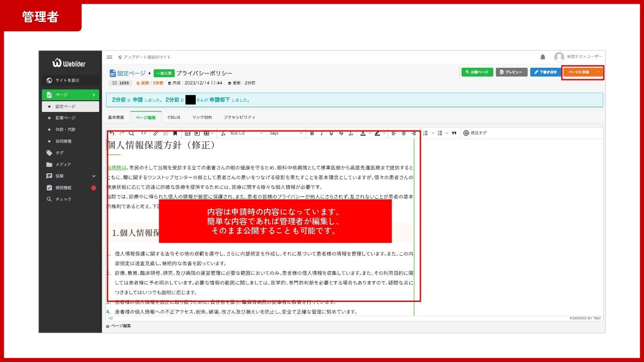Image resolution: width=644 pixels, height=362 pixels.
Task: Open the text color picker
Action: tap(363, 133)
